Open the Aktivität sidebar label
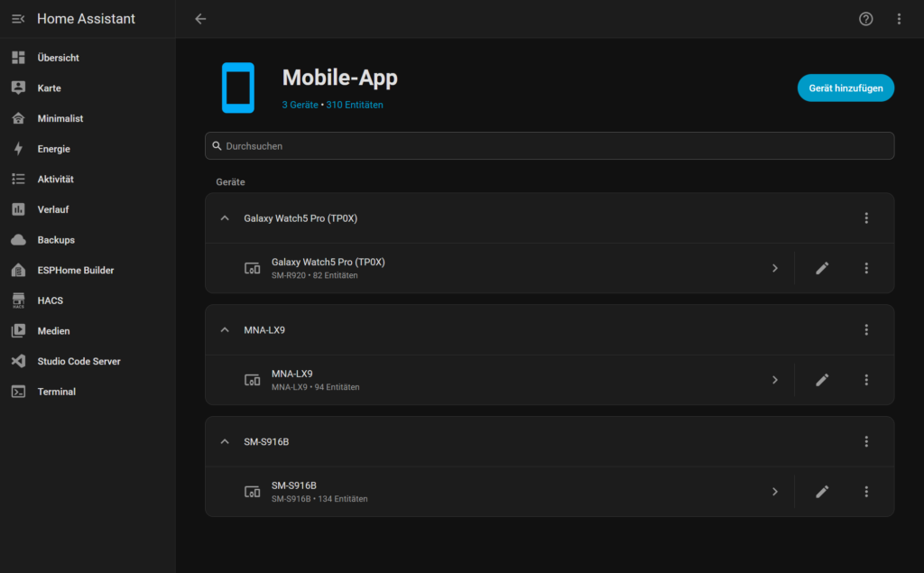The height and width of the screenshot is (573, 924). [x=55, y=180]
